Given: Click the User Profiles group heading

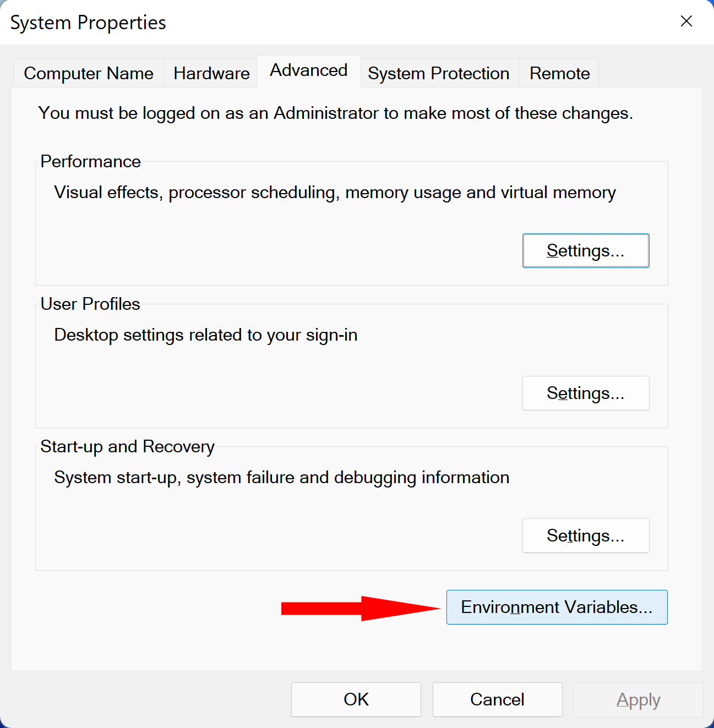Looking at the screenshot, I should (90, 304).
